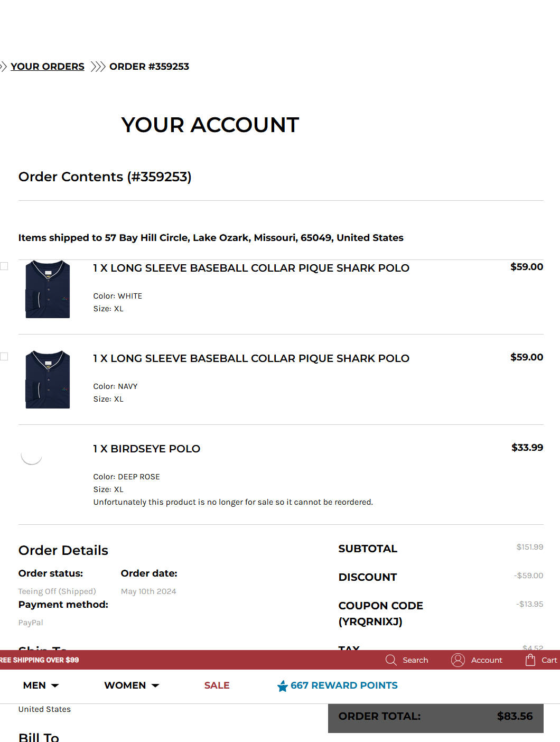Screen dimensions: 560x742
Task: Tick the checkbox for the navy Shark Polo
Action: (x=4, y=356)
